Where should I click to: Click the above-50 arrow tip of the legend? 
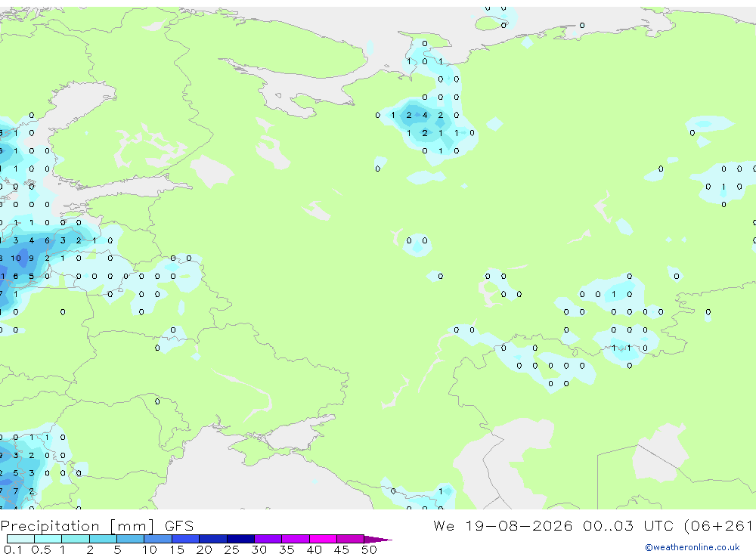pos(377,539)
